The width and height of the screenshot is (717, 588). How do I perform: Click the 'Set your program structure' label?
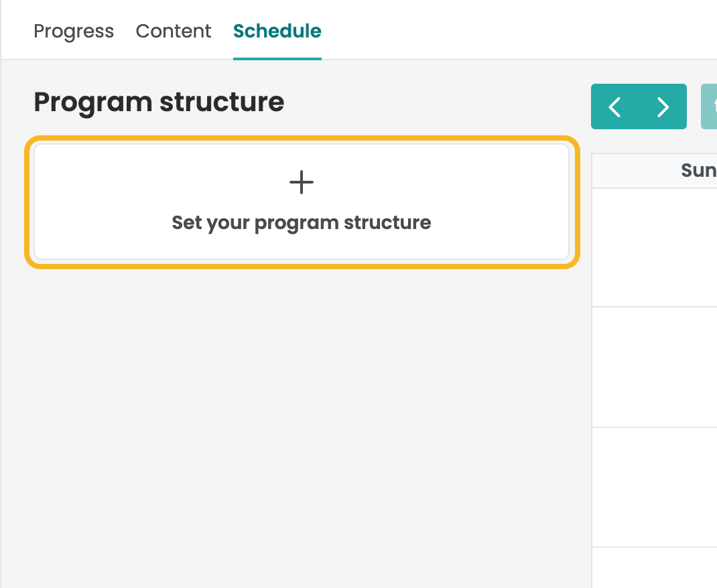point(302,222)
